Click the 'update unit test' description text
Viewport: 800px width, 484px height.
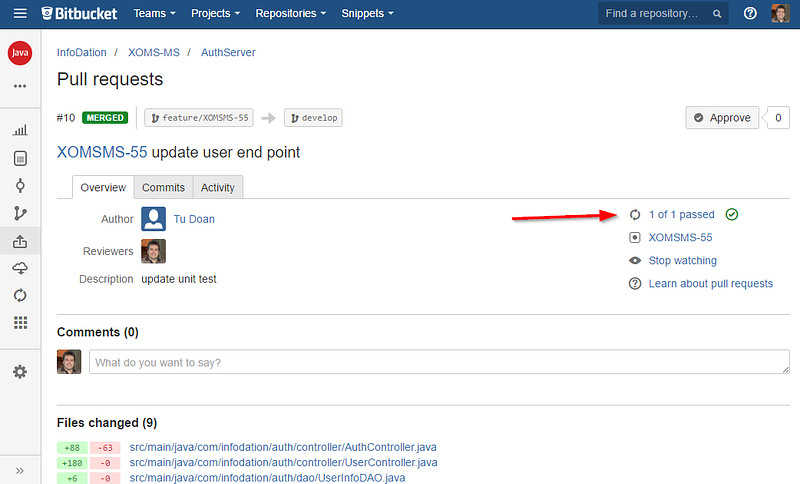pyautogui.click(x=179, y=279)
